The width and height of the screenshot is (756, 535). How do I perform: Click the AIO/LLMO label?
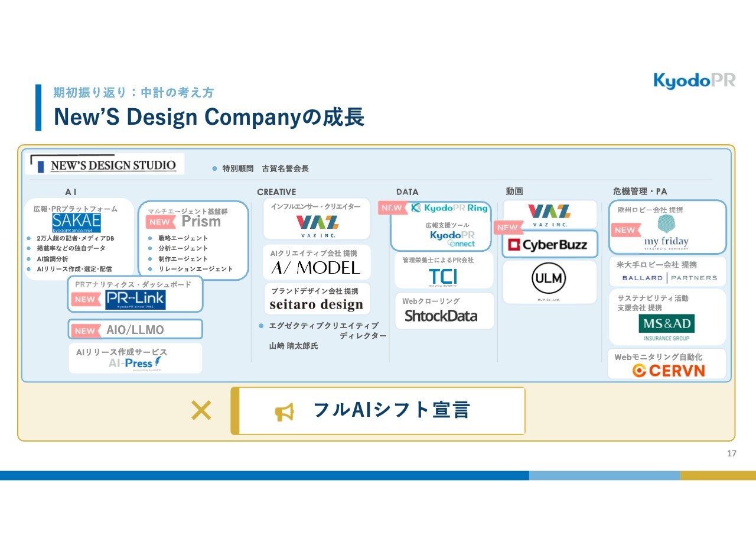[135, 330]
